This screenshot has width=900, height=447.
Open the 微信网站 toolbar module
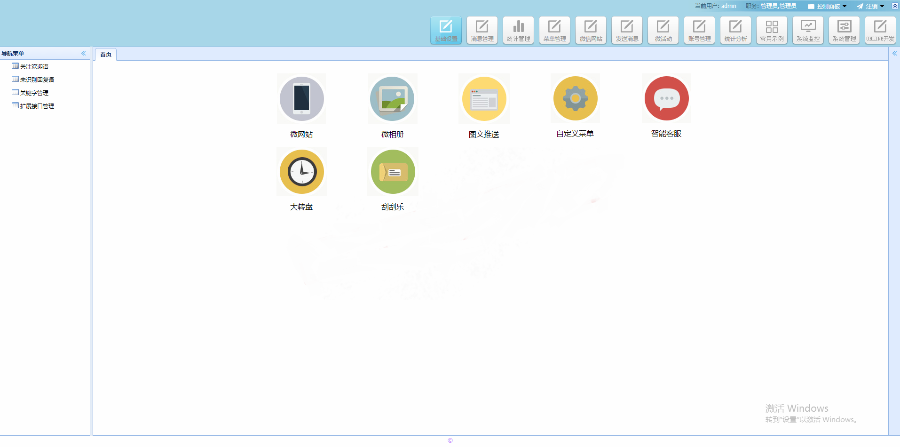(x=591, y=30)
